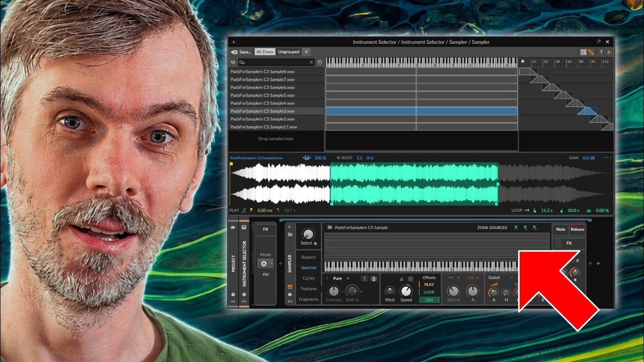Toggle the pin window icon
644x362 pixels.
601,52
